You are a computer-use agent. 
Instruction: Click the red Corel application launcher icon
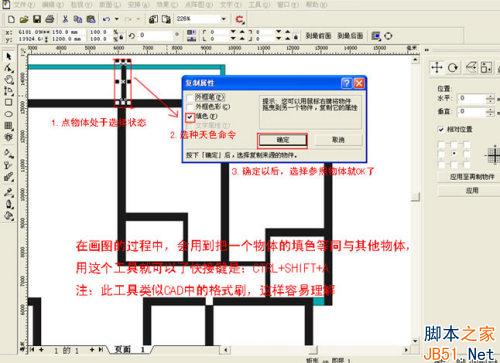[240, 19]
